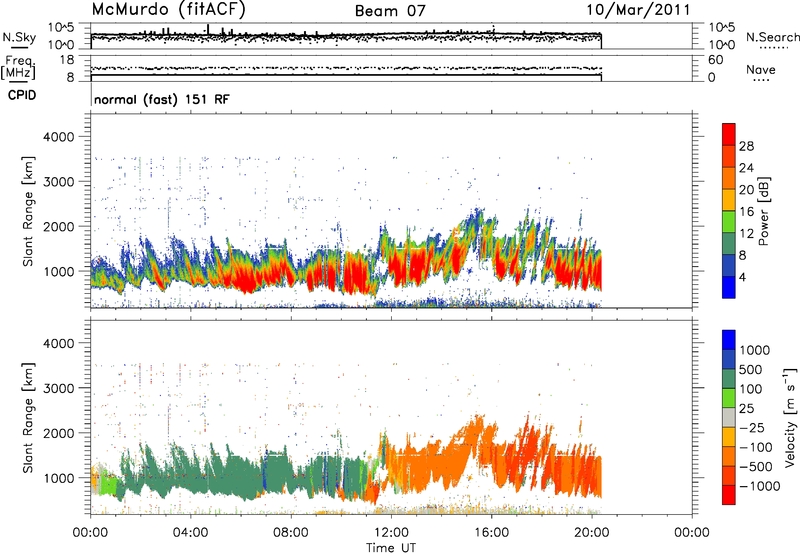Click the '18' frequency axis tick label
The height and width of the screenshot is (554, 800).
[x=67, y=60]
